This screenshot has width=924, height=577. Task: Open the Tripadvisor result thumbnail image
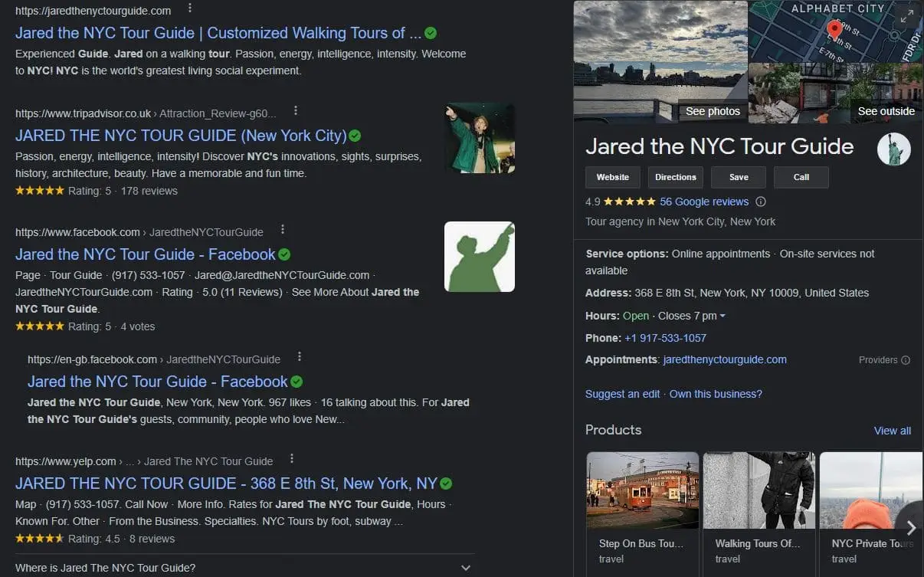tap(480, 138)
